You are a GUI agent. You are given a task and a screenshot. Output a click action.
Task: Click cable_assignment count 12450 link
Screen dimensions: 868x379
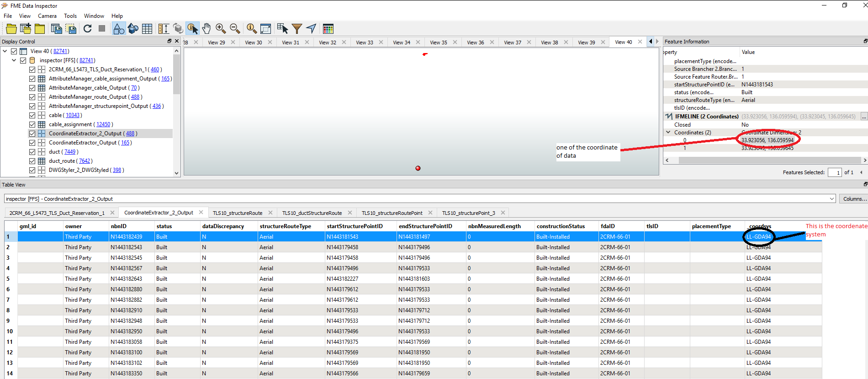tap(104, 124)
